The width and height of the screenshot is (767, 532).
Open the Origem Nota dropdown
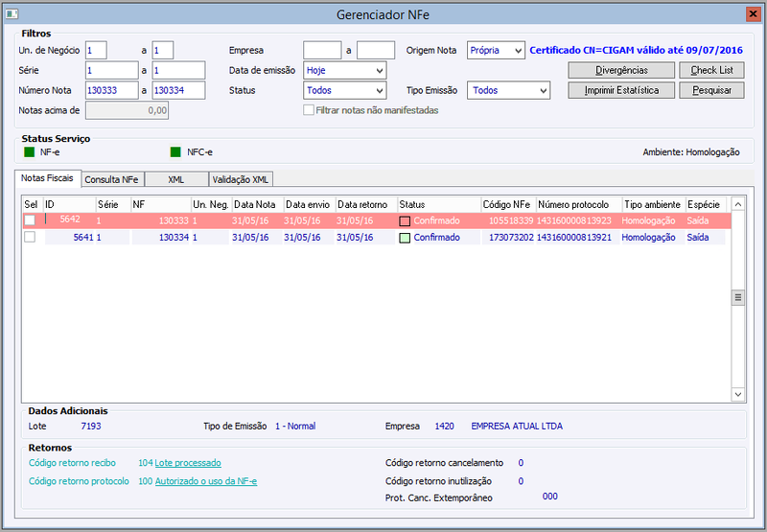(496, 51)
